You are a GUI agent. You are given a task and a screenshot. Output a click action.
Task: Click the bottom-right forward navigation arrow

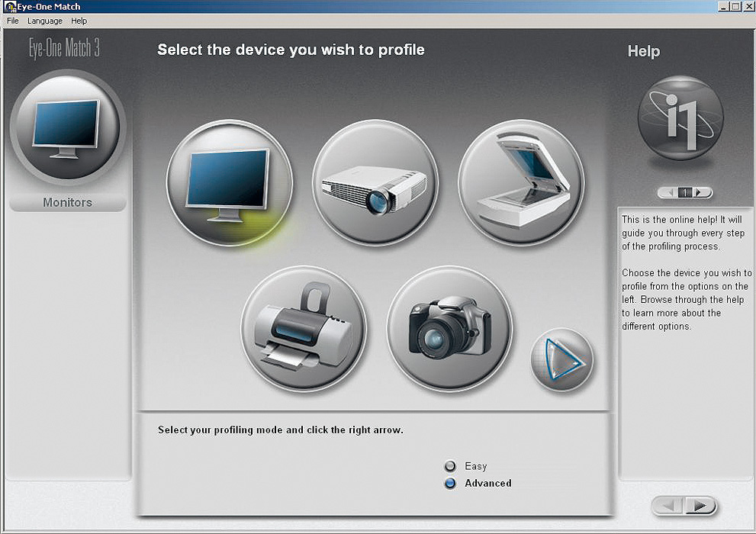[700, 506]
